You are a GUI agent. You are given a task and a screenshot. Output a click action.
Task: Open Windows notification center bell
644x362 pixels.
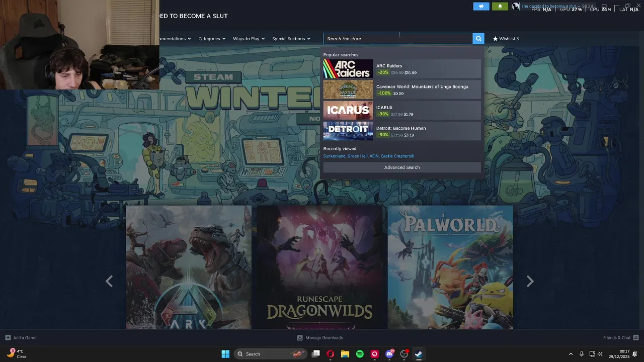click(x=635, y=354)
